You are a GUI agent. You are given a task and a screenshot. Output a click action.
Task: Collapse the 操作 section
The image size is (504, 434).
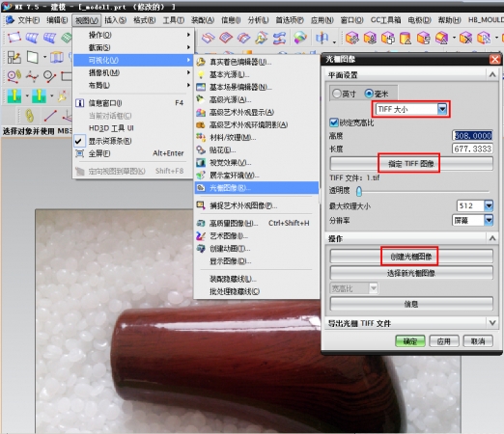pos(492,238)
